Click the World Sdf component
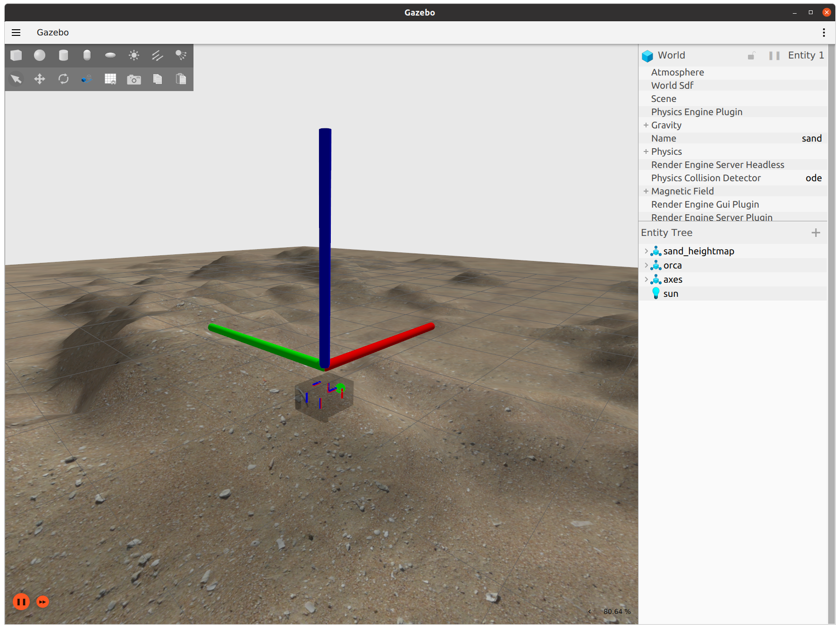The image size is (840, 629). tap(733, 85)
